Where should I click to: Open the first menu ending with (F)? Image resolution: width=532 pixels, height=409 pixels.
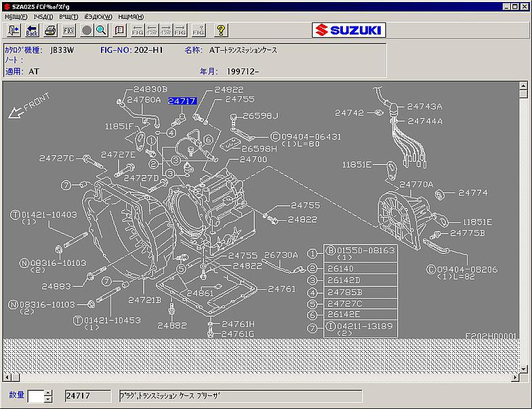16,16
